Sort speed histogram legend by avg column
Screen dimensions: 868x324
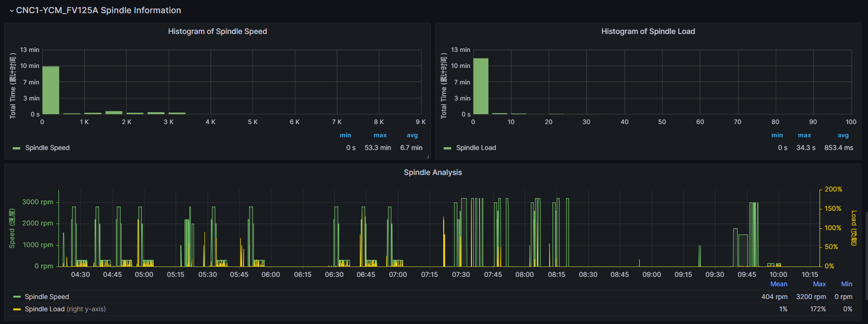tap(412, 135)
